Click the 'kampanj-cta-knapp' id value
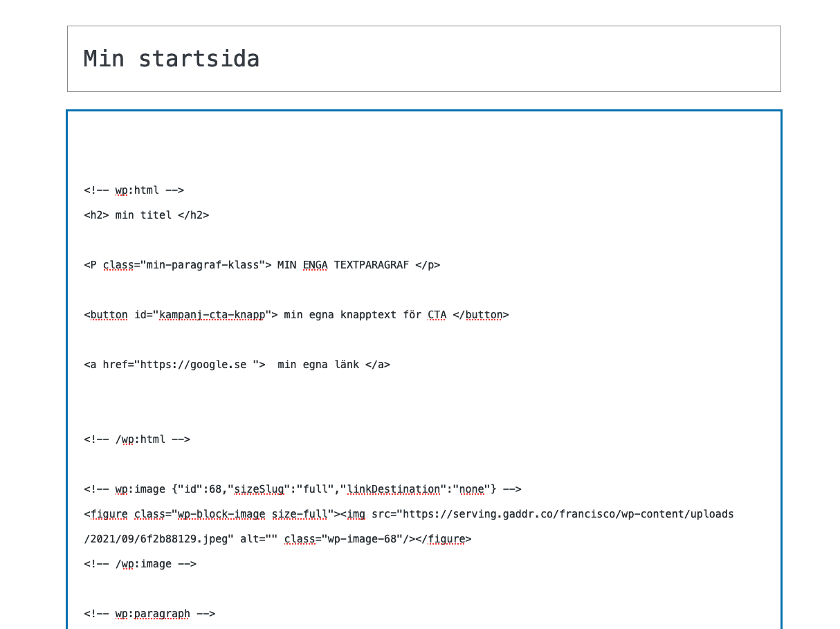The image size is (840, 629). coord(212,315)
